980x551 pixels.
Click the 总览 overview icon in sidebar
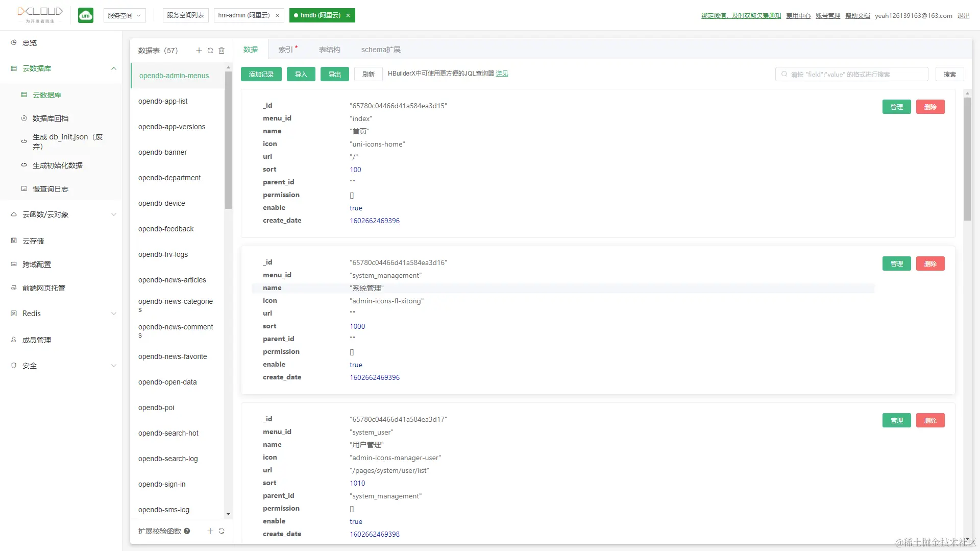(14, 43)
